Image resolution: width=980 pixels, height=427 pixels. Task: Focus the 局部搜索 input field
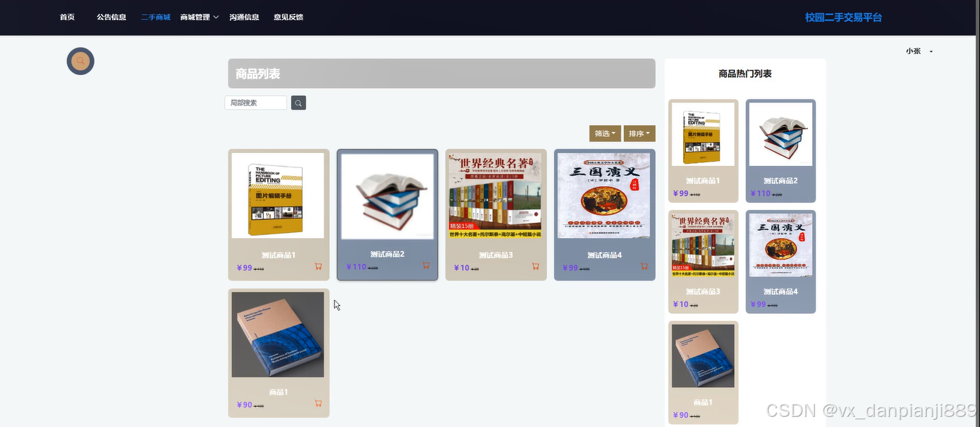pos(256,103)
